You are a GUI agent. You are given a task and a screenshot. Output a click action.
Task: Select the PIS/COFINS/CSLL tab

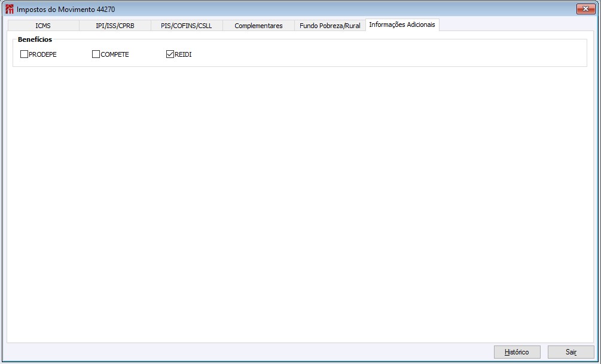[x=187, y=26]
